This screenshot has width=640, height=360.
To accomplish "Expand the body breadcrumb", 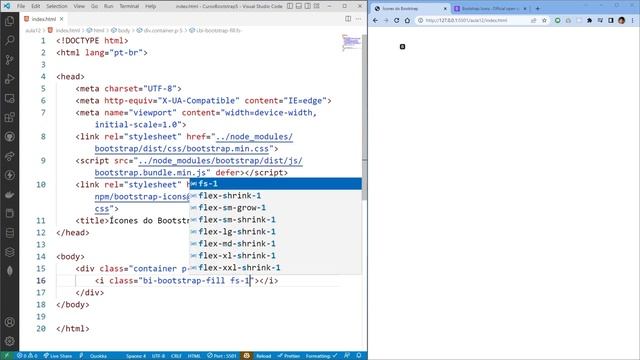I will pyautogui.click(x=121, y=31).
